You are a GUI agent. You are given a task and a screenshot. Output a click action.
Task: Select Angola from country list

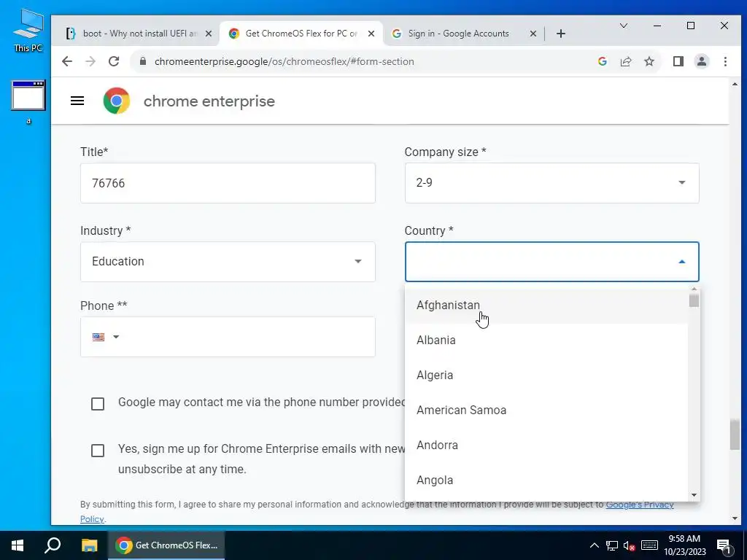[x=546, y=480]
